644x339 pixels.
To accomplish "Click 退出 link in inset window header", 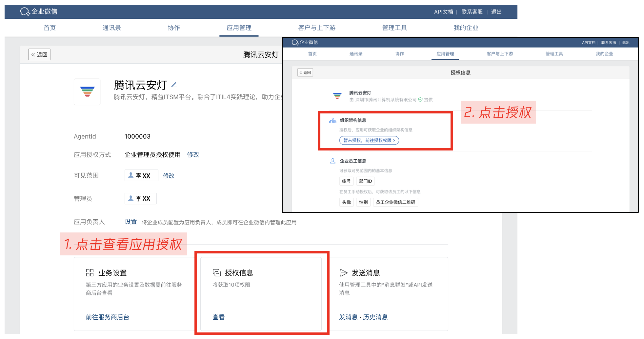I will [x=626, y=43].
